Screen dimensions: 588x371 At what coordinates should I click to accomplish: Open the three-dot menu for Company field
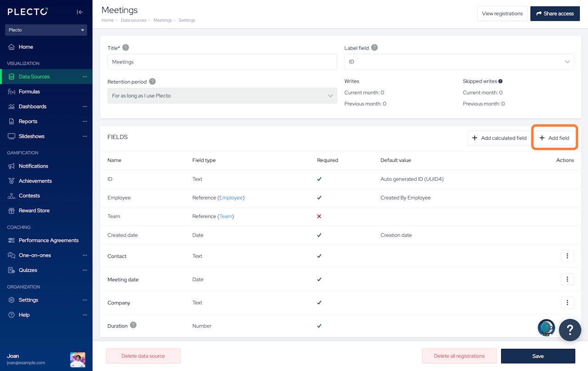coord(567,303)
